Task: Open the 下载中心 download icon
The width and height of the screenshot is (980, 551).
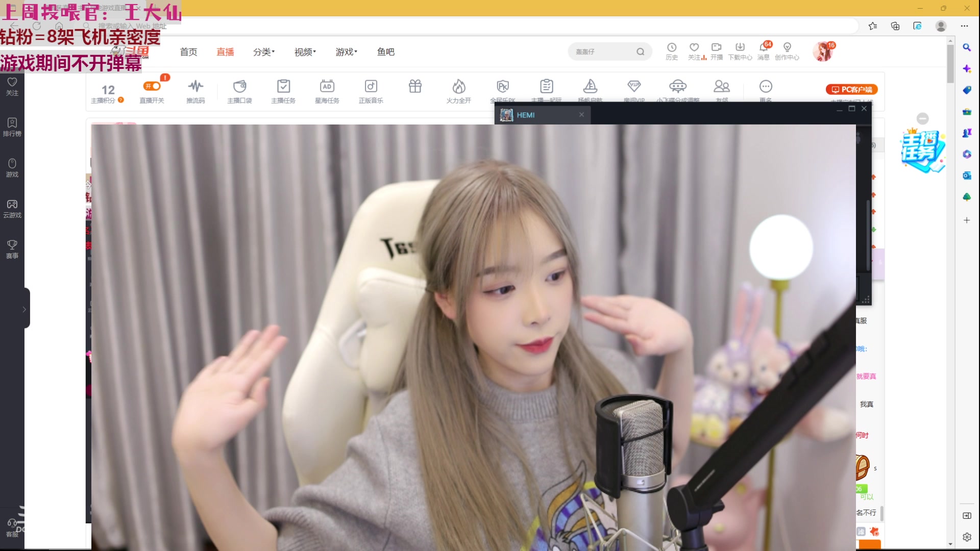Action: click(x=740, y=51)
